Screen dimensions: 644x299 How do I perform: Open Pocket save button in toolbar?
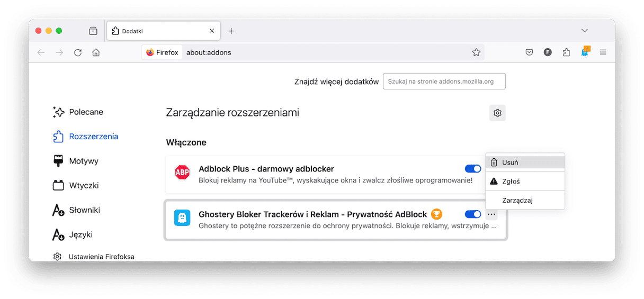point(529,52)
